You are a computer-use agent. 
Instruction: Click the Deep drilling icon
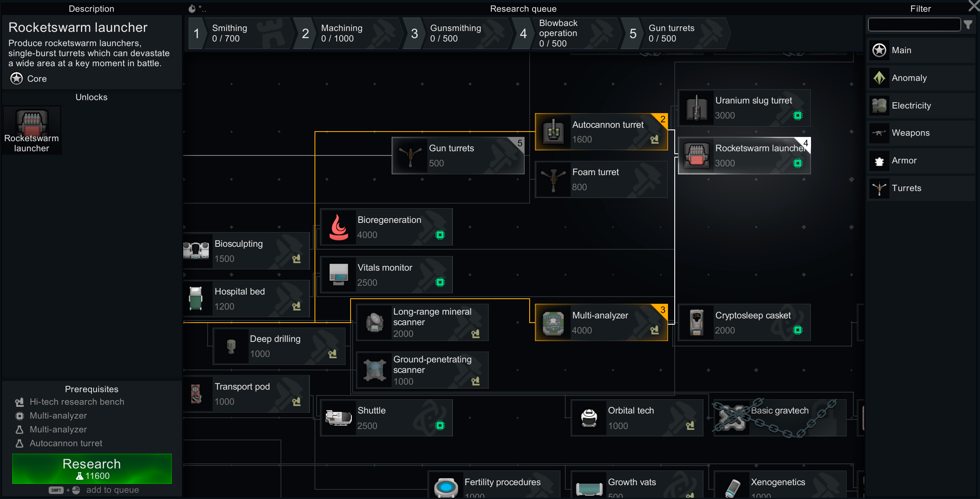click(231, 346)
